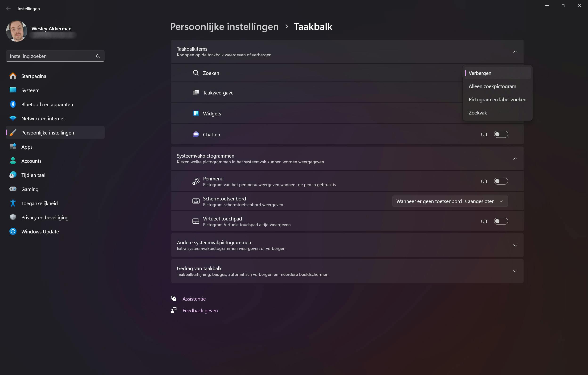The width and height of the screenshot is (588, 375).
Task: Open Windows Update from sidebar icon
Action: coord(13,232)
